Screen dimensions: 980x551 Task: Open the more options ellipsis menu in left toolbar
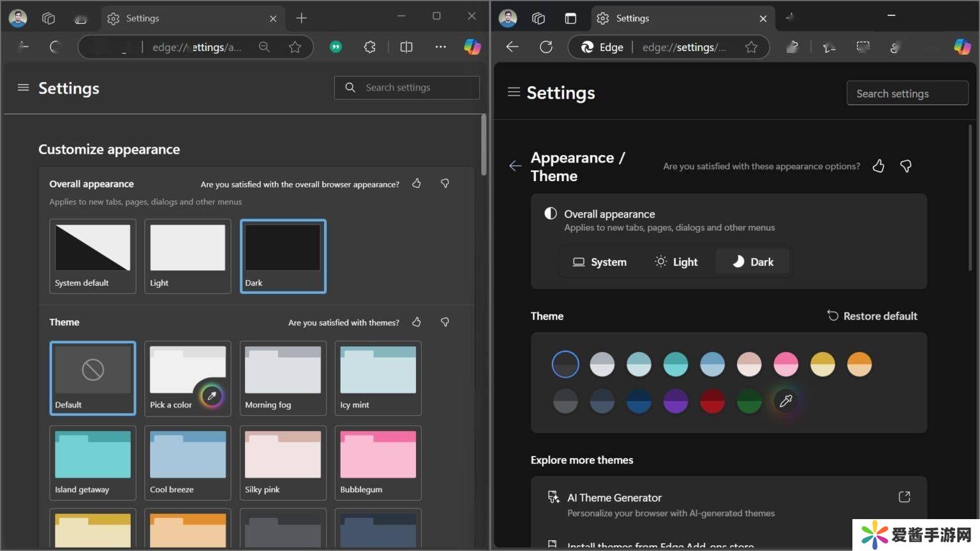point(440,47)
